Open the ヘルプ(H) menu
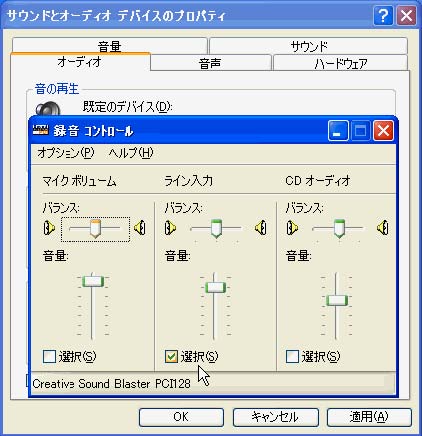422x436 pixels. coord(131,153)
